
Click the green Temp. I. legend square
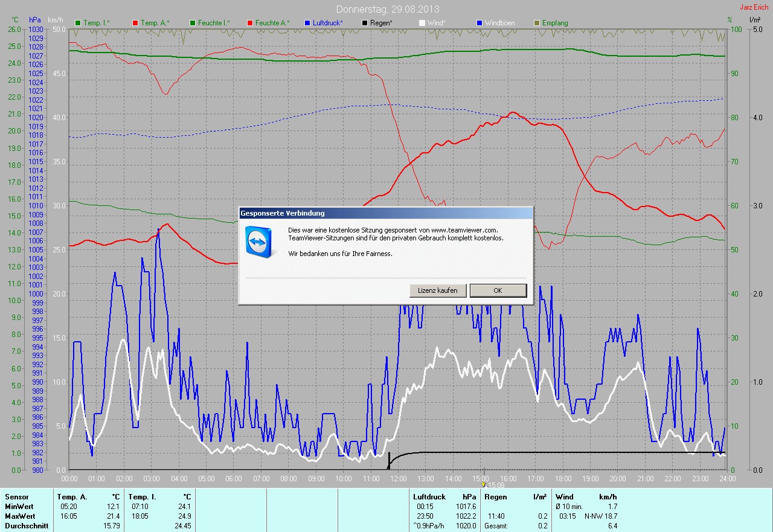point(77,23)
